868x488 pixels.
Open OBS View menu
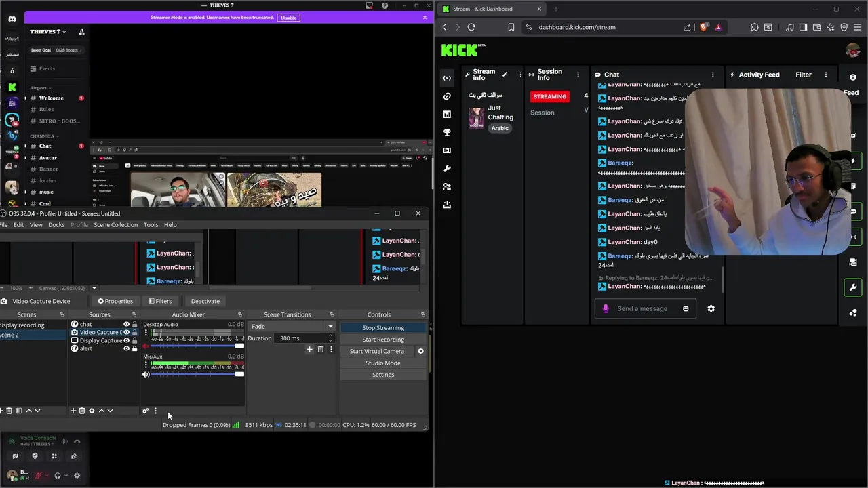pos(36,225)
